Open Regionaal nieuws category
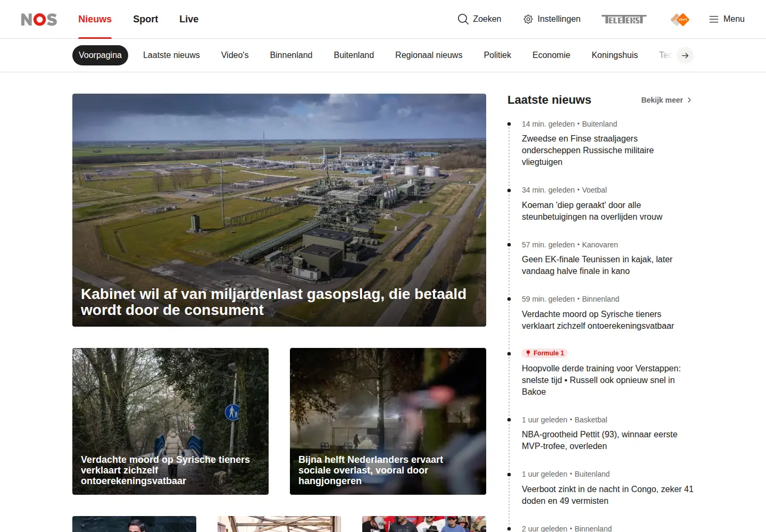Viewport: 766px width, 532px height. 429,55
